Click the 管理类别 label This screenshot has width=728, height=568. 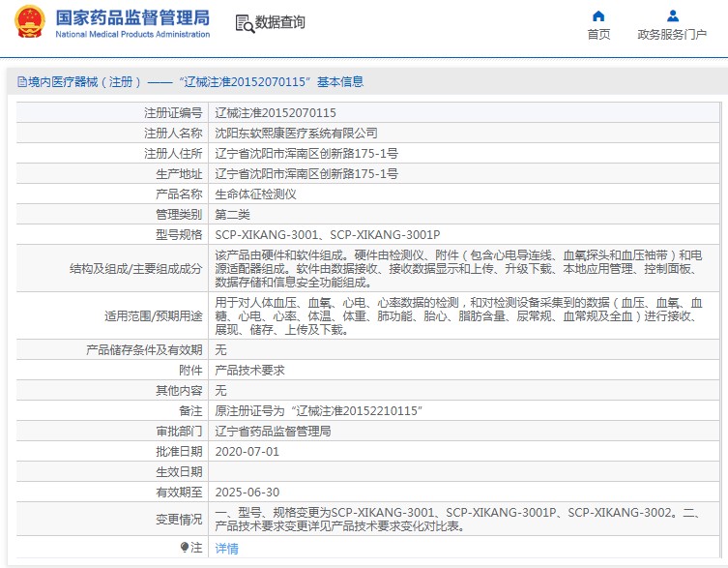[x=179, y=215]
